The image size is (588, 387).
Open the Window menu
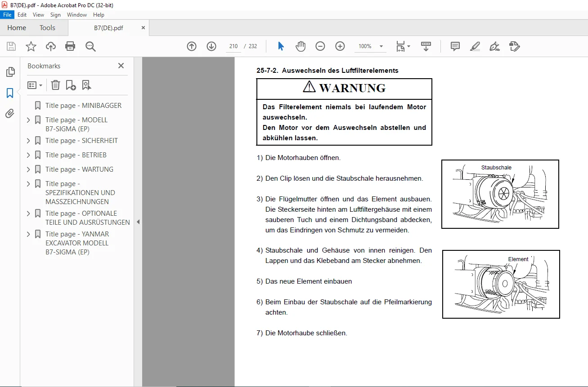77,15
